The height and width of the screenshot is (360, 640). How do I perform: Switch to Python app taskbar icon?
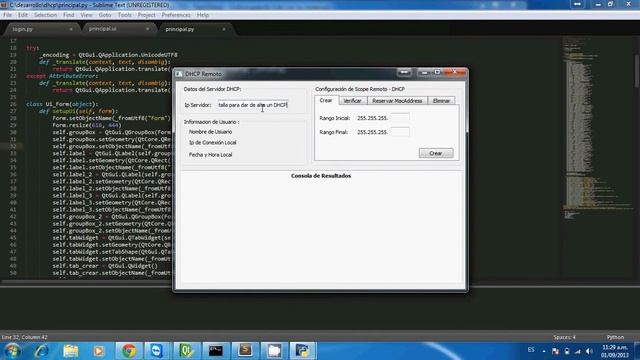303,351
